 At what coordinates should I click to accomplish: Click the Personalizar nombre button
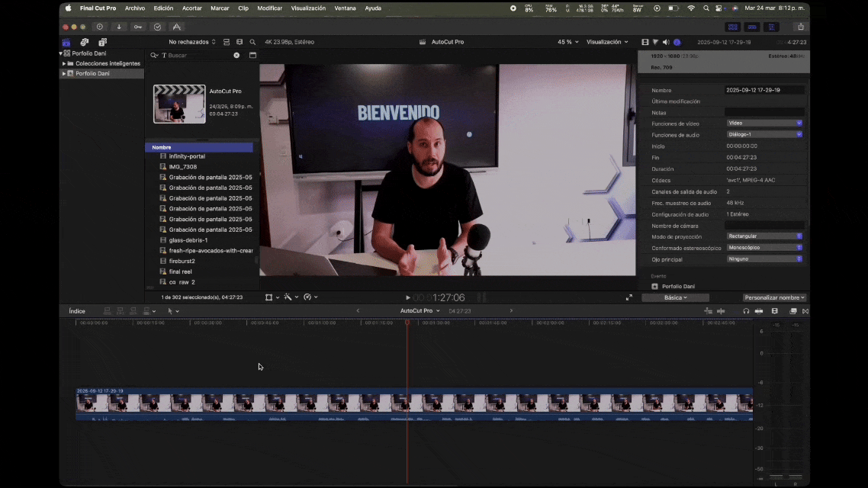[x=774, y=297]
